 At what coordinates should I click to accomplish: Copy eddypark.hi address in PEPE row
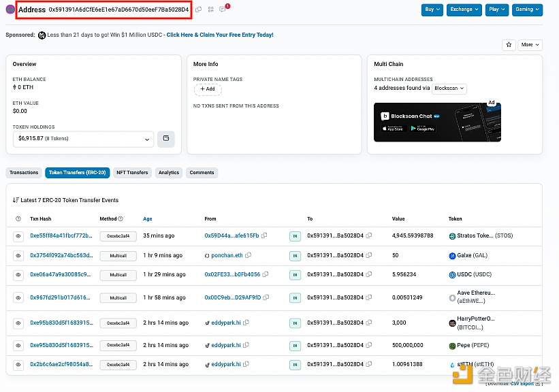click(246, 345)
